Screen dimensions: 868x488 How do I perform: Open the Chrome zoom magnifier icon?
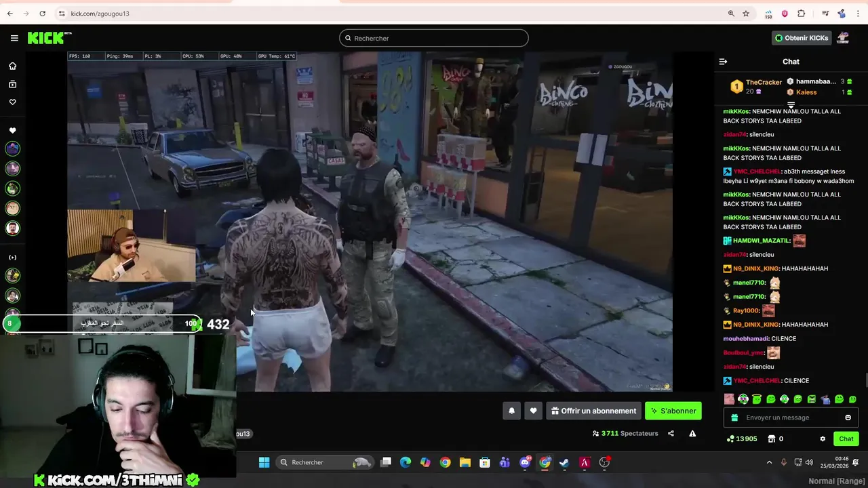[x=731, y=14]
